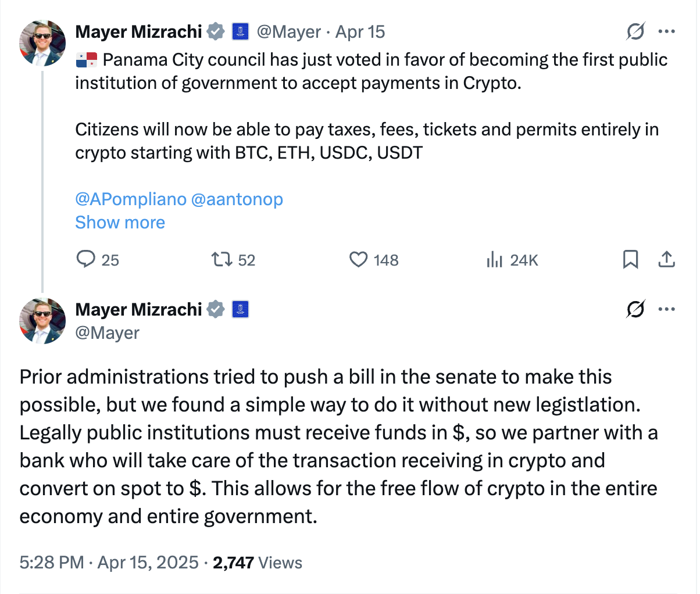Open more options menu on top tweet
The image size is (700, 594).
[667, 31]
